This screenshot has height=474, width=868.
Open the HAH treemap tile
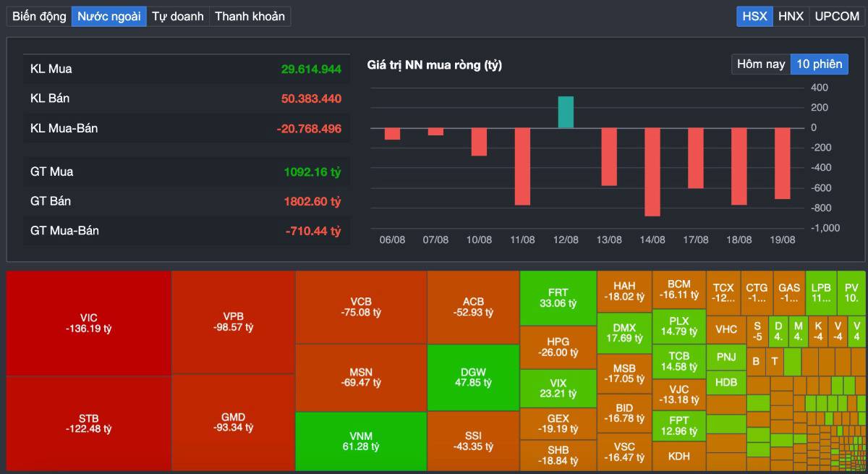tap(624, 291)
